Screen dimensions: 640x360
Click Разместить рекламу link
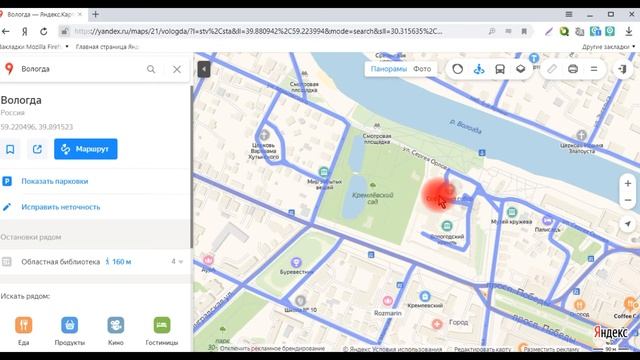click(x=551, y=349)
